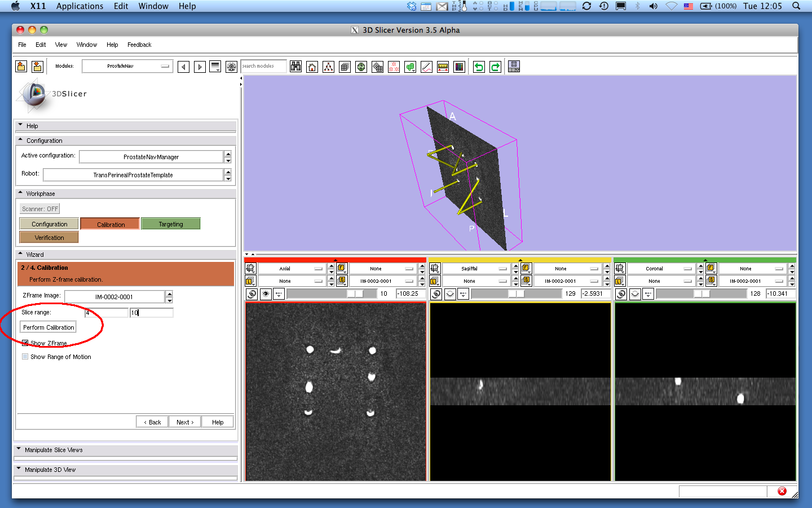Toggle slice visibility eye in Axial viewer

coord(266,294)
